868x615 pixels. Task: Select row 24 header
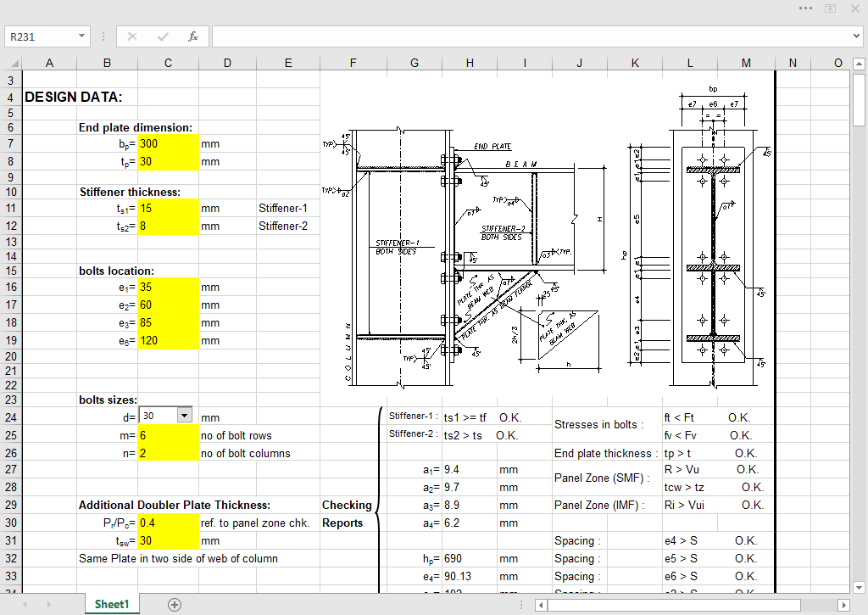pyautogui.click(x=10, y=417)
